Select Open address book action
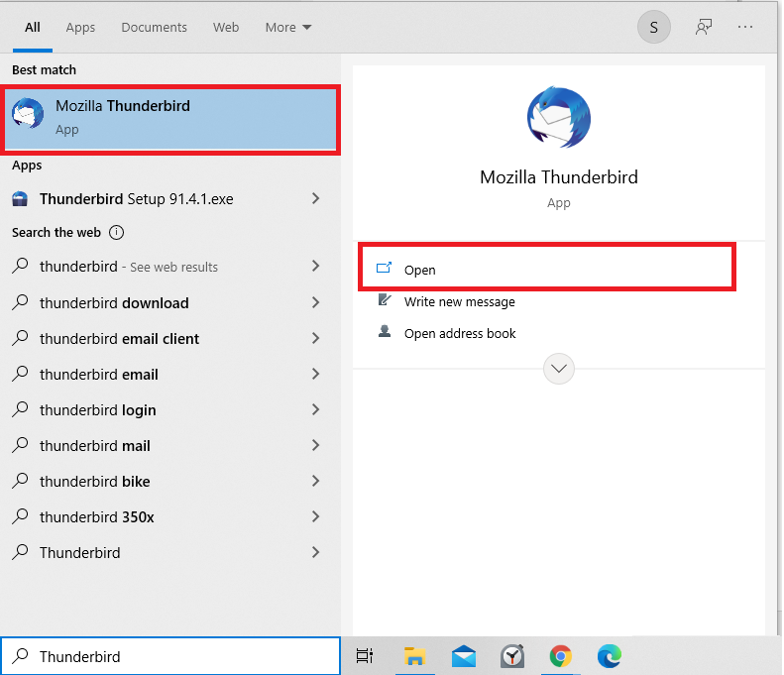 point(460,333)
